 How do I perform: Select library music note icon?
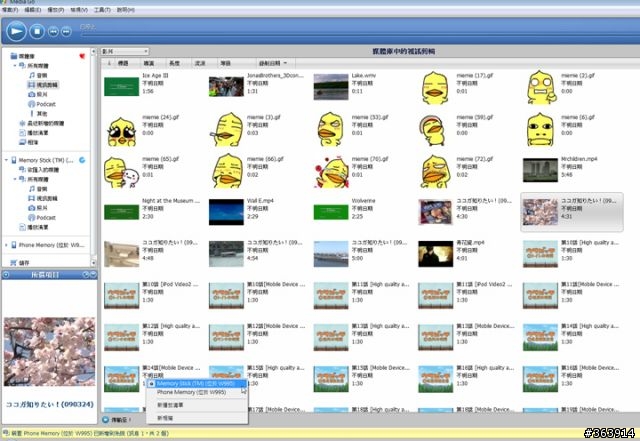tap(32, 75)
